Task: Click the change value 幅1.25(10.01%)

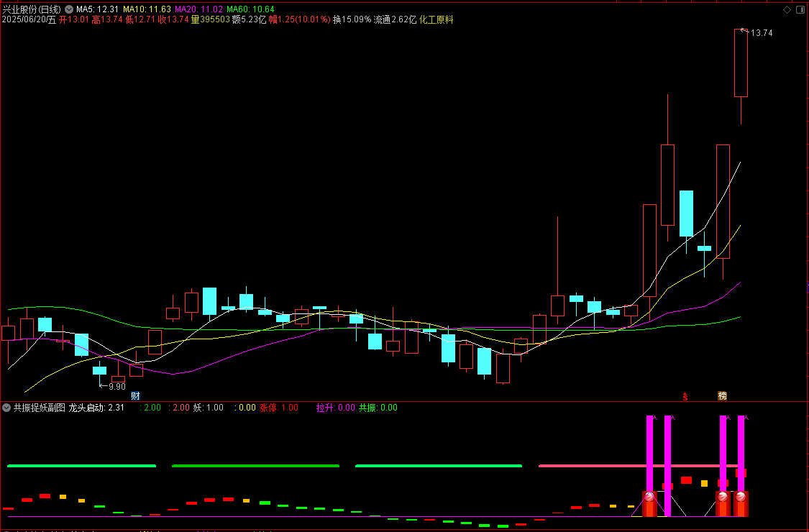Action: 299,19
